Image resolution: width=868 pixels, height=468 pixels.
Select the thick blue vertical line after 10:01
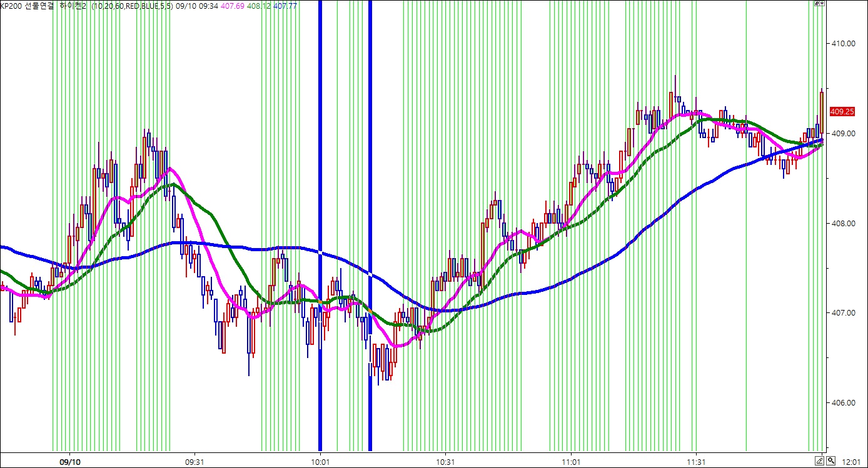[370, 187]
